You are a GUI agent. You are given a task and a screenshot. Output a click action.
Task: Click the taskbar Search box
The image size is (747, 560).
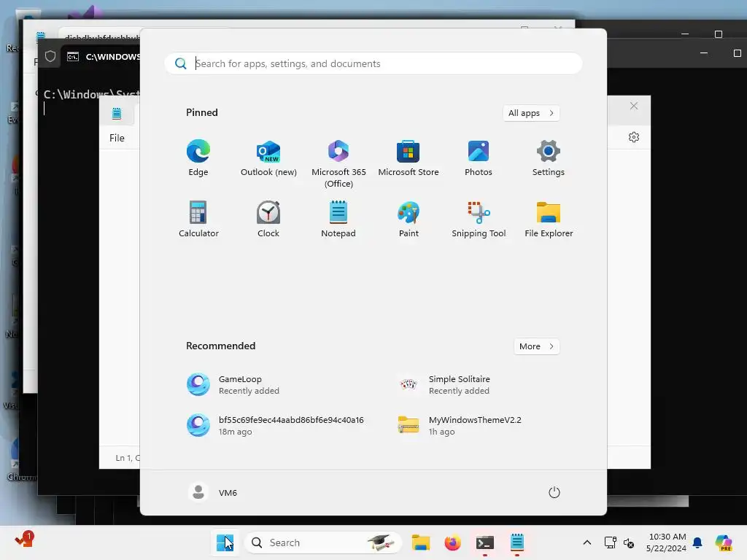[x=323, y=542]
